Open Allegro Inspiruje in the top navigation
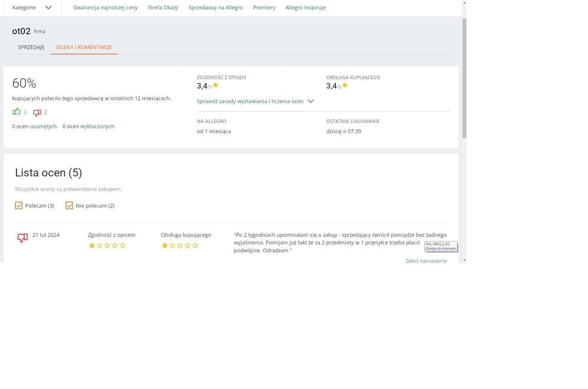Image resolution: width=588 pixels, height=389 pixels. pos(305,8)
